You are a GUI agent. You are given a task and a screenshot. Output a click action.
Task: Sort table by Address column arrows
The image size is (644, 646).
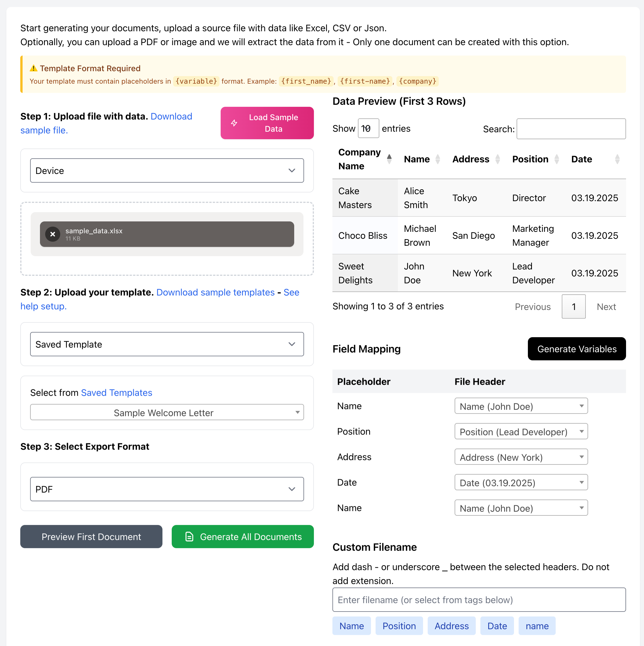pyautogui.click(x=497, y=159)
